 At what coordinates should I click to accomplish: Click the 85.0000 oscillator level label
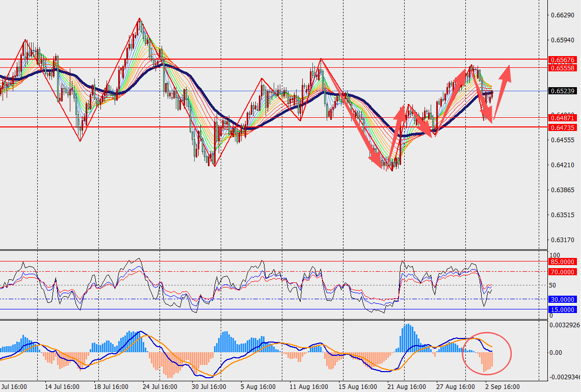click(562, 262)
